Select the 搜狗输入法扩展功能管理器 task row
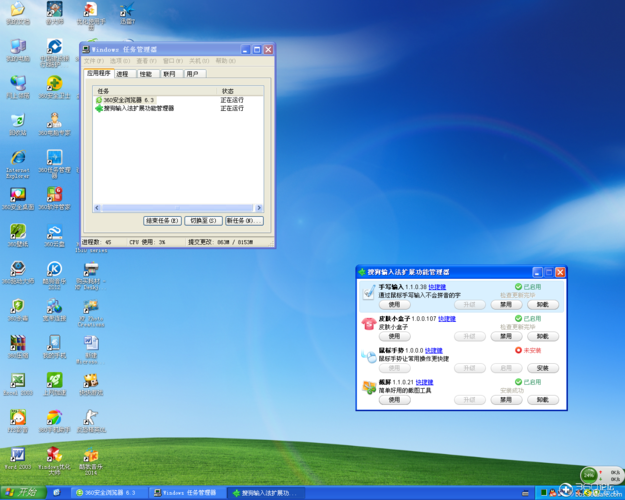Viewport: 625px width, 500px height. pyautogui.click(x=178, y=108)
